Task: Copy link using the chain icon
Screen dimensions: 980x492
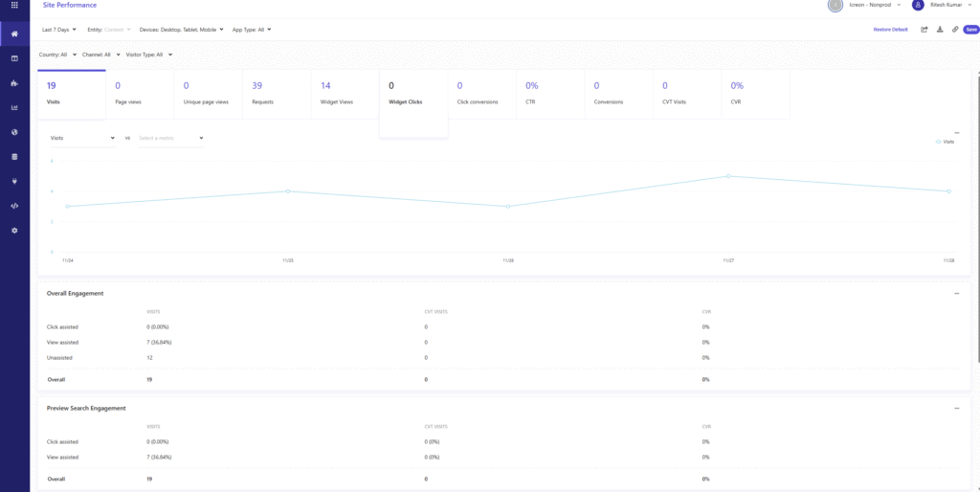Action: click(x=955, y=30)
